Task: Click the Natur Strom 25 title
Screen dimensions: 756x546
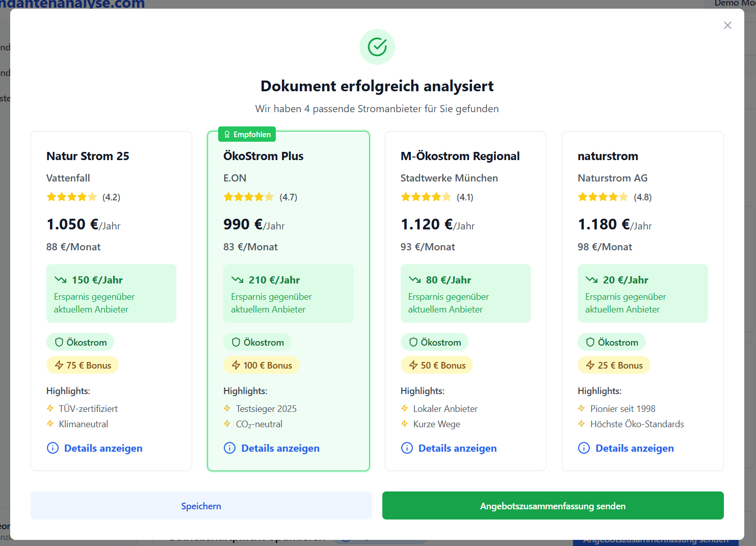Action: pos(88,156)
